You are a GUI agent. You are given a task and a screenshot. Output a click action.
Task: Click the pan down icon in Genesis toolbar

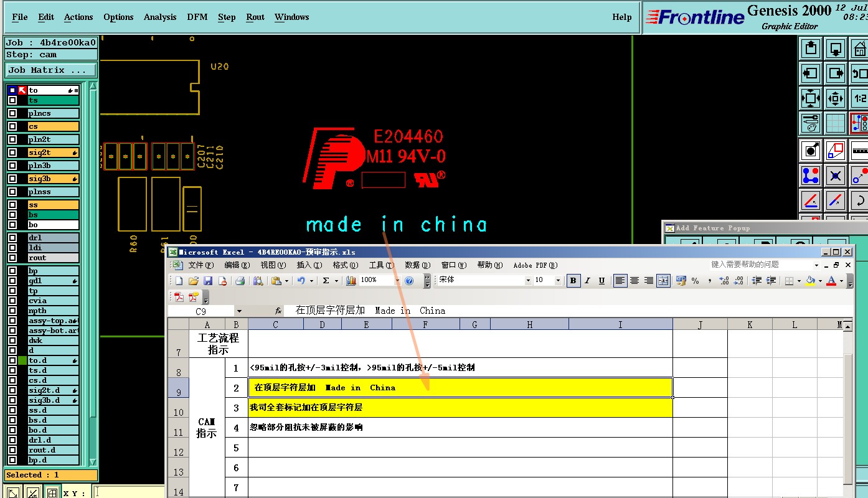click(836, 48)
